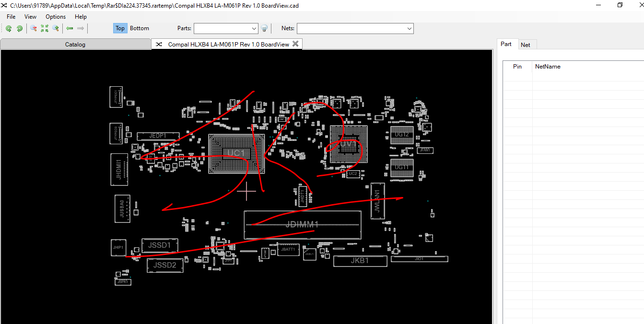Open the View menu

(x=30, y=16)
